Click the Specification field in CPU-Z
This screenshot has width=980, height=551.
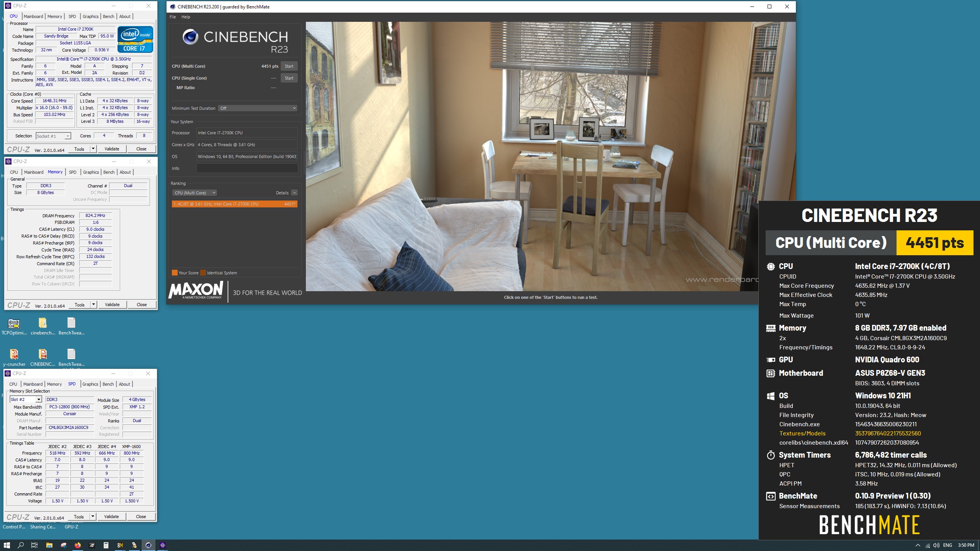pos(94,59)
